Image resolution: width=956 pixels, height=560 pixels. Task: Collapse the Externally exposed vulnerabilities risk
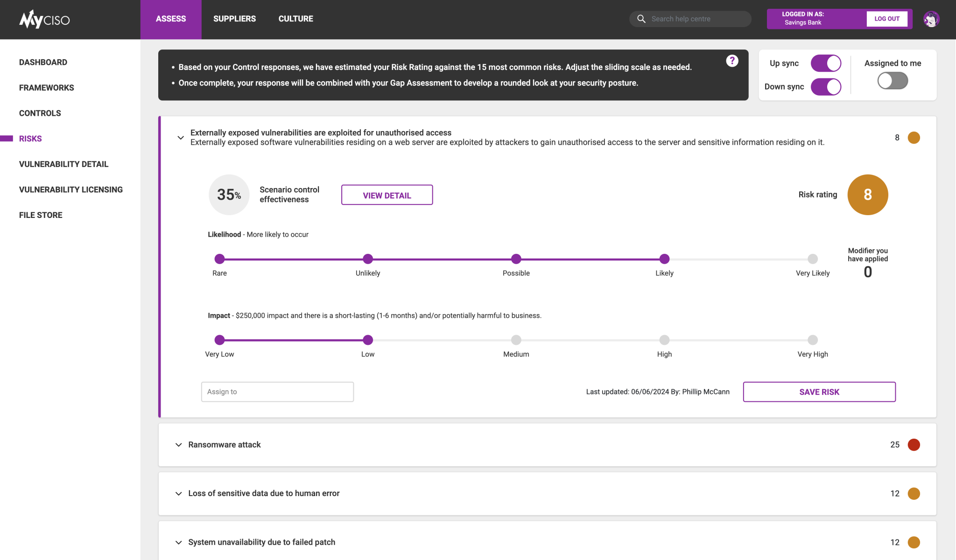pyautogui.click(x=181, y=138)
